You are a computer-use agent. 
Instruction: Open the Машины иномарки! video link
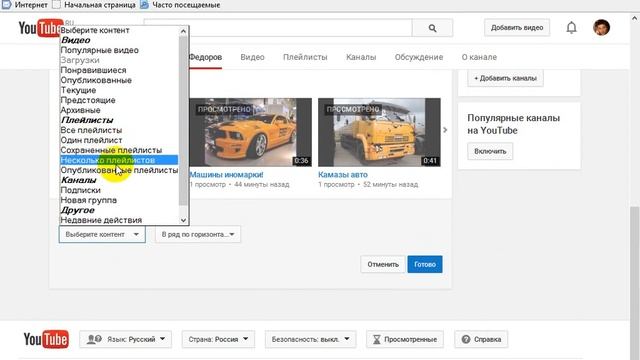pos(226,175)
